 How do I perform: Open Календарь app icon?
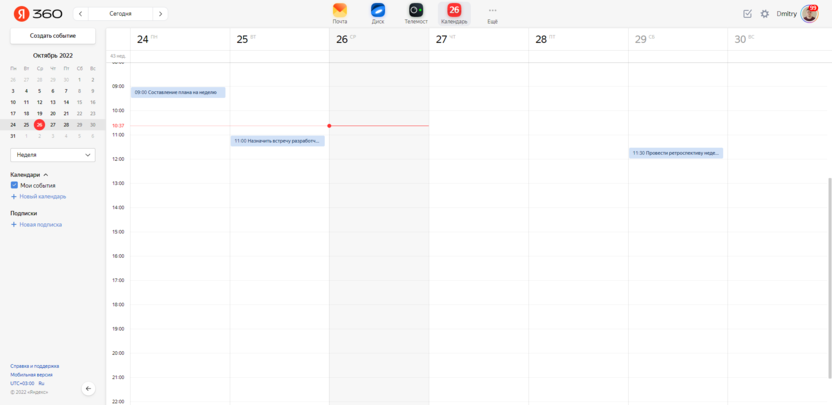click(x=454, y=14)
